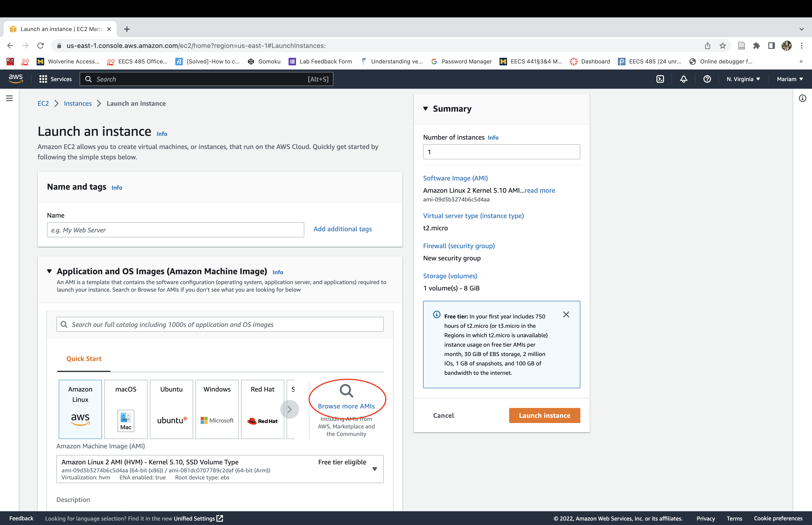Click the AWS logo home icon
Viewport: 812px width, 525px height.
16,79
